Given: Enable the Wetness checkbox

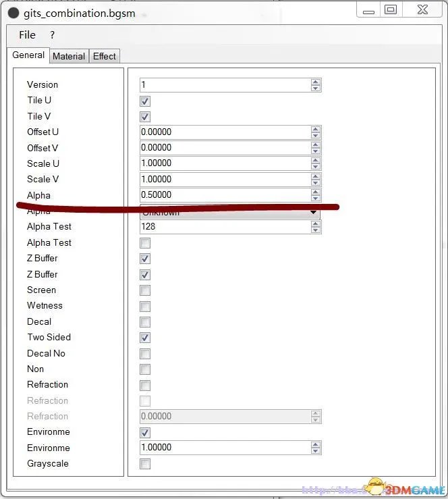Looking at the screenshot, I should click(145, 306).
